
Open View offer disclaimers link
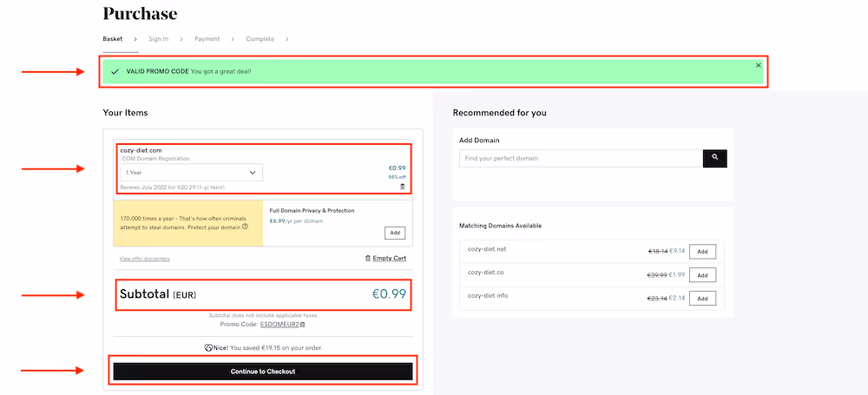coord(145,259)
